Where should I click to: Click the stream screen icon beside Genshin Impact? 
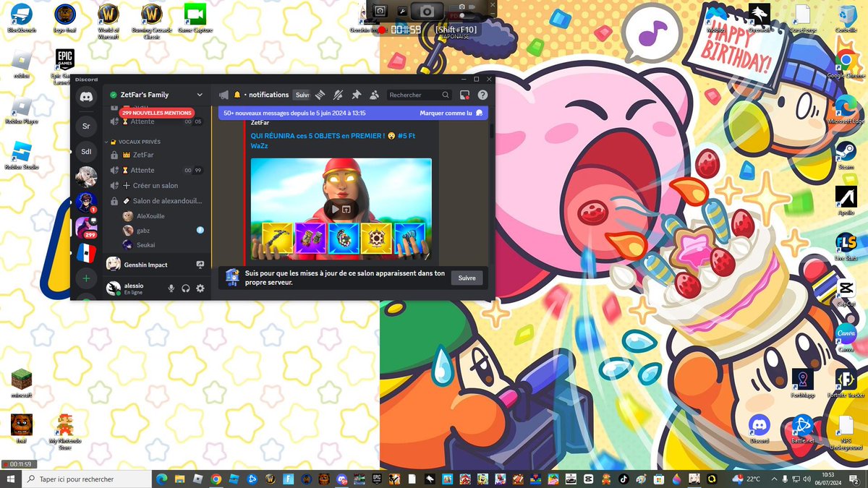click(200, 265)
